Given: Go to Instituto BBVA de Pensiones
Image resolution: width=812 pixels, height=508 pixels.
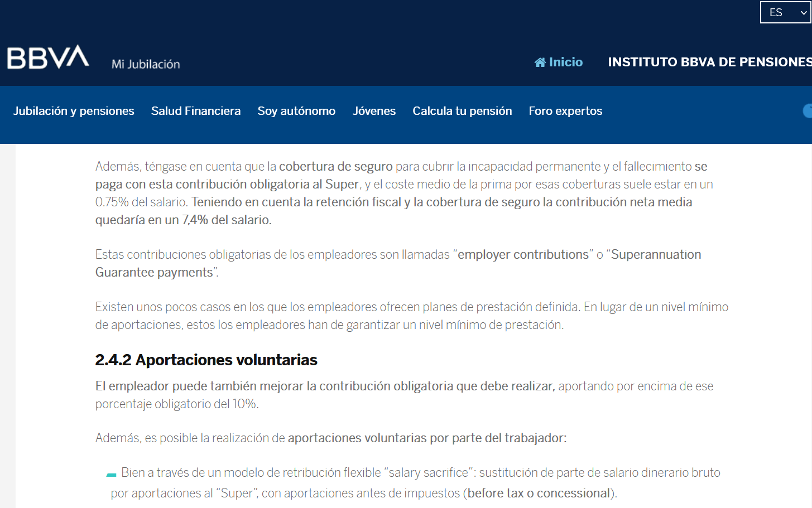Looking at the screenshot, I should point(709,62).
